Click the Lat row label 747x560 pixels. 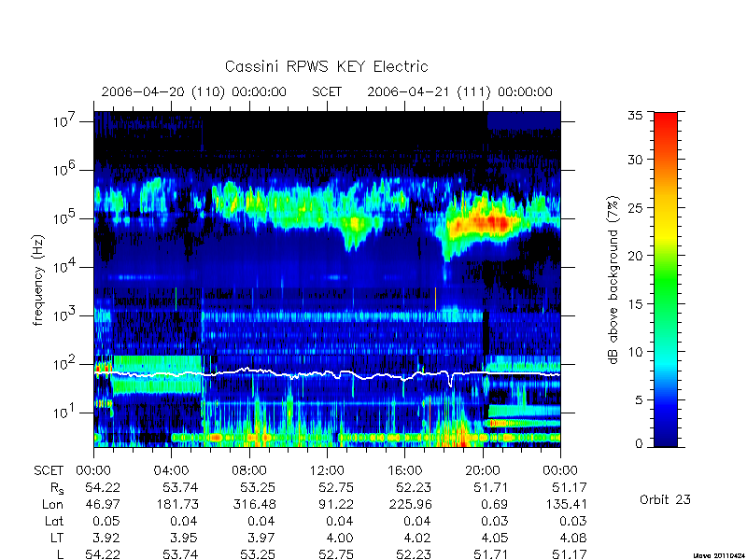coord(54,521)
